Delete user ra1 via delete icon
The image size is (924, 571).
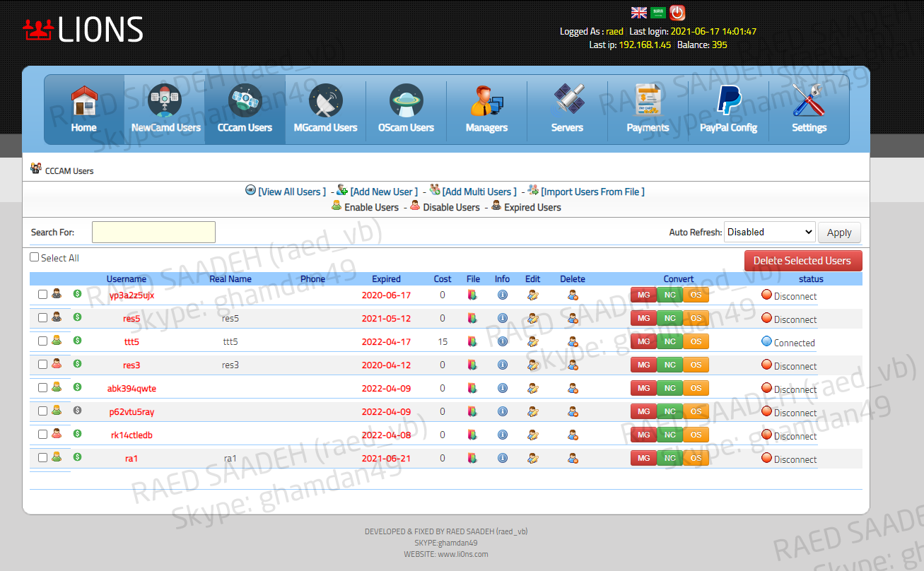pos(573,458)
